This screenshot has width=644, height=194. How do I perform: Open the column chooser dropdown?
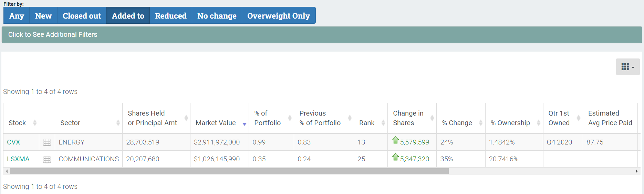[627, 67]
